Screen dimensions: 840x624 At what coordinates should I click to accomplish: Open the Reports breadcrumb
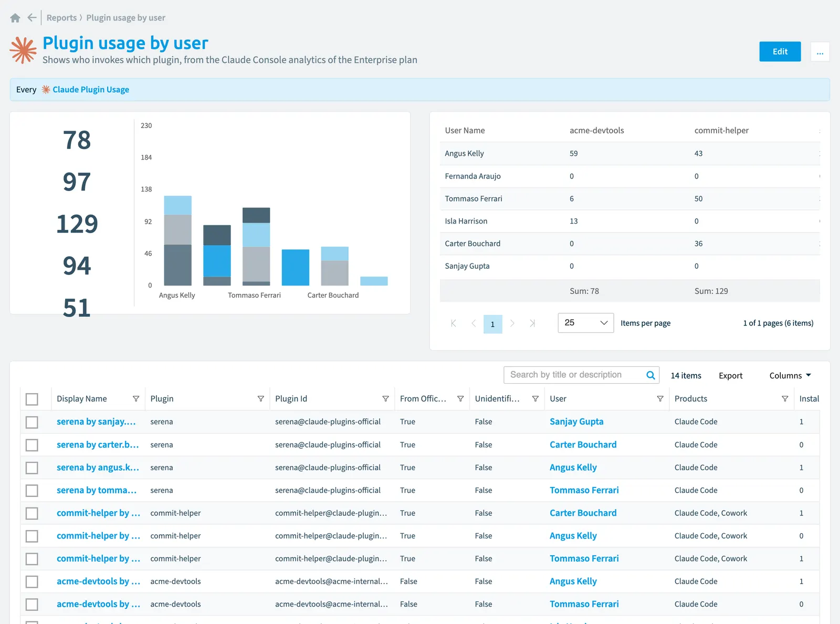point(61,18)
